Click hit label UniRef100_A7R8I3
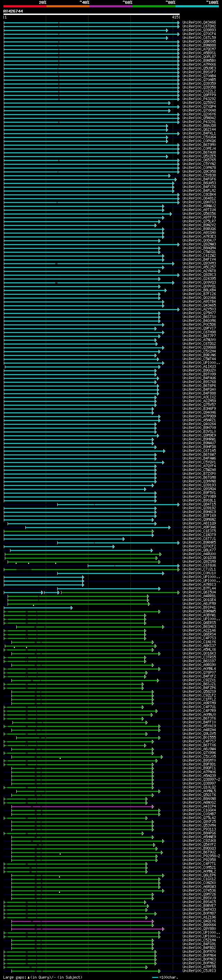Screen dimensions: 222x980 (199, 584)
